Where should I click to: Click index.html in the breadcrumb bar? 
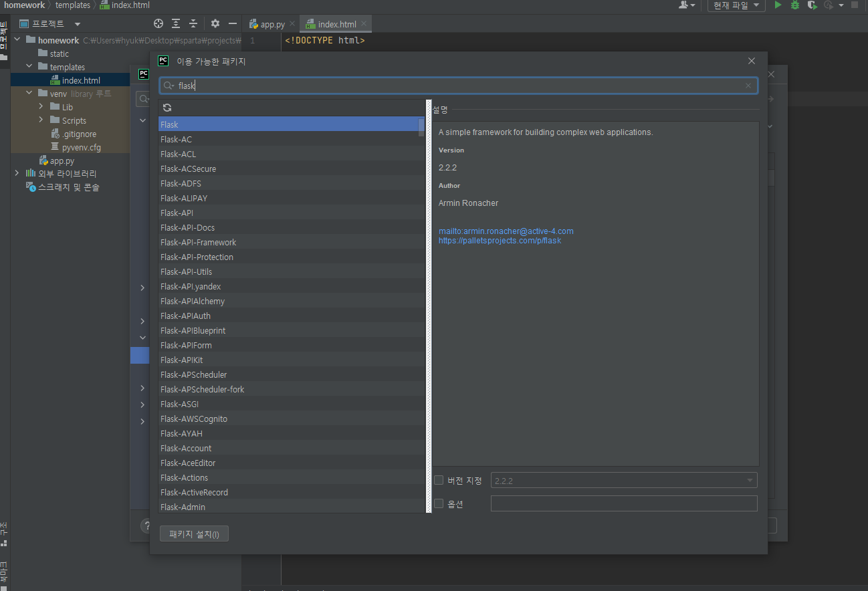124,5
